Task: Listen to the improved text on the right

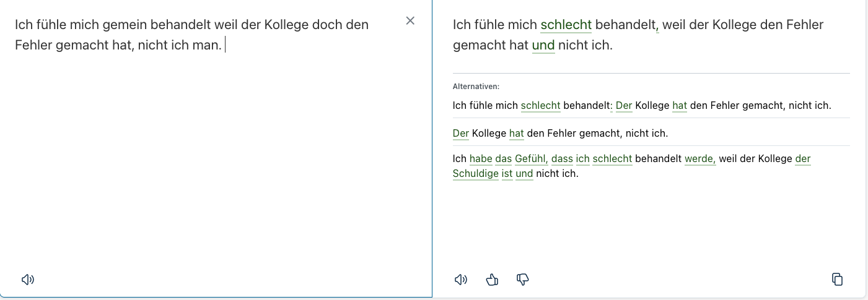Action: tap(460, 280)
